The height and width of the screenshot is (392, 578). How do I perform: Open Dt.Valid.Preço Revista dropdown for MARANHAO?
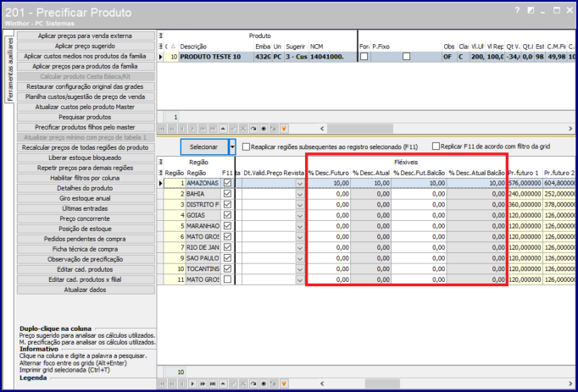tap(300, 226)
